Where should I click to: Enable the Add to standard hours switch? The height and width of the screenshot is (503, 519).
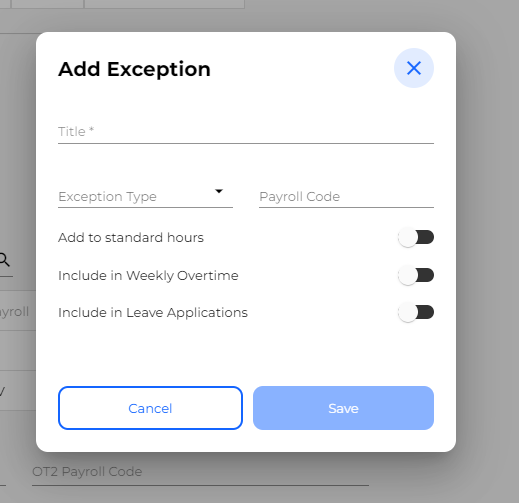point(416,238)
